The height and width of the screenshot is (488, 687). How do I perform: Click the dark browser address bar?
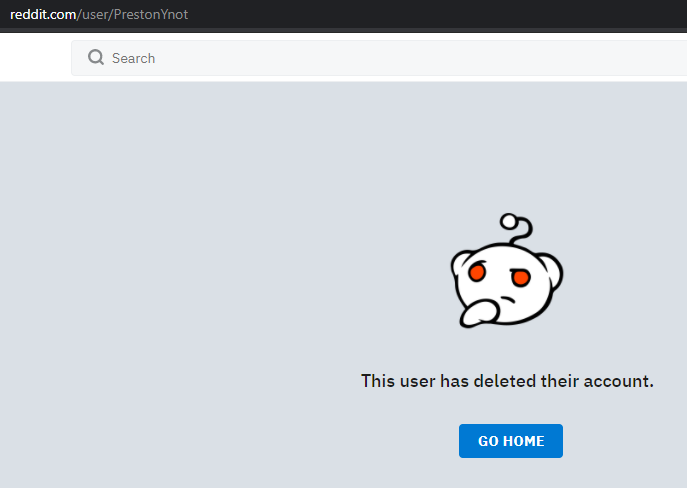344,14
